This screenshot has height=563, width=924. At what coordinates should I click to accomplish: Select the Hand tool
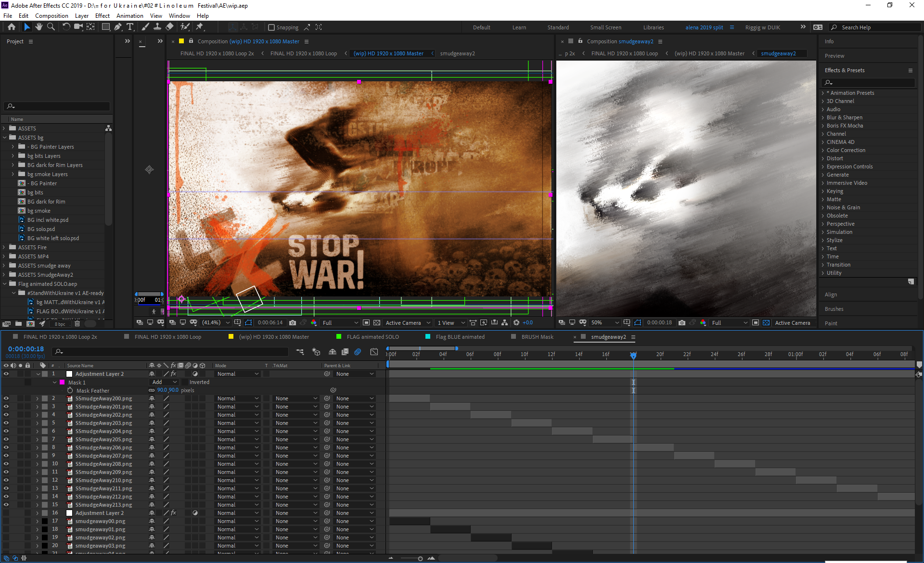[39, 27]
